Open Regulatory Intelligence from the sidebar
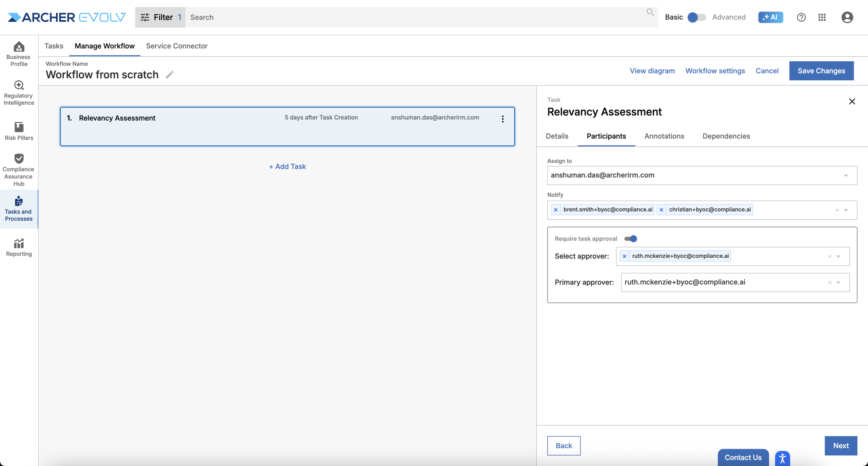 (19, 93)
